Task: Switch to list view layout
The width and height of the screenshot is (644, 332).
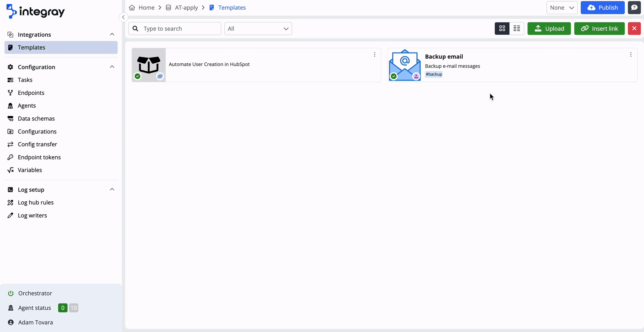Action: tap(517, 29)
